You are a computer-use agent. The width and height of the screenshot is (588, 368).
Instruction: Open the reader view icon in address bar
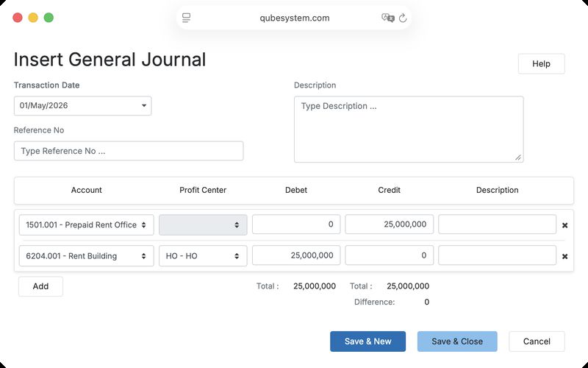tap(187, 18)
